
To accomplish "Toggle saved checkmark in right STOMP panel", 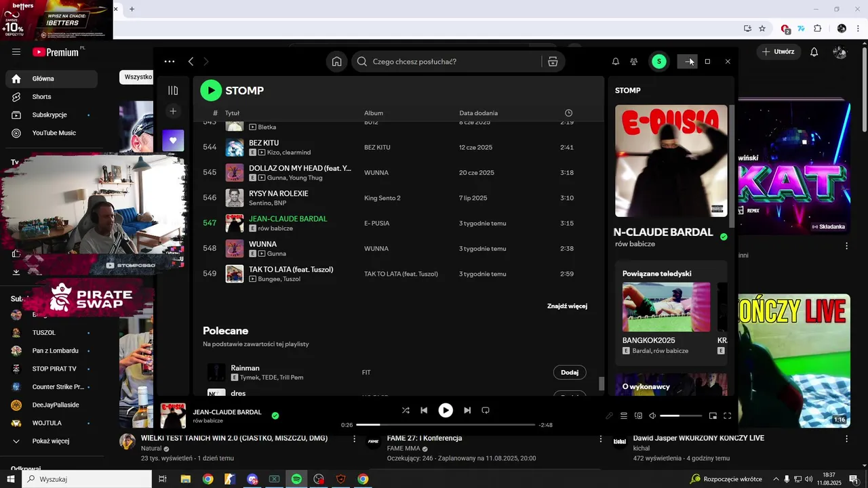I will pyautogui.click(x=724, y=237).
